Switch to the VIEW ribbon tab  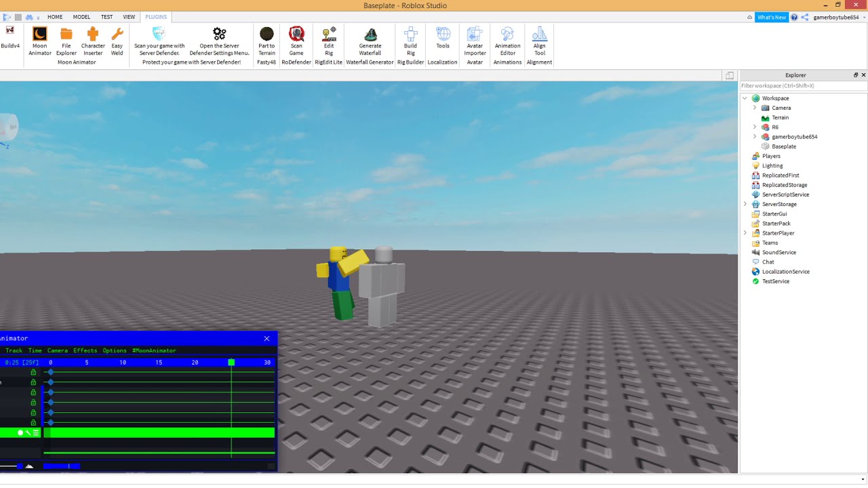click(x=129, y=17)
